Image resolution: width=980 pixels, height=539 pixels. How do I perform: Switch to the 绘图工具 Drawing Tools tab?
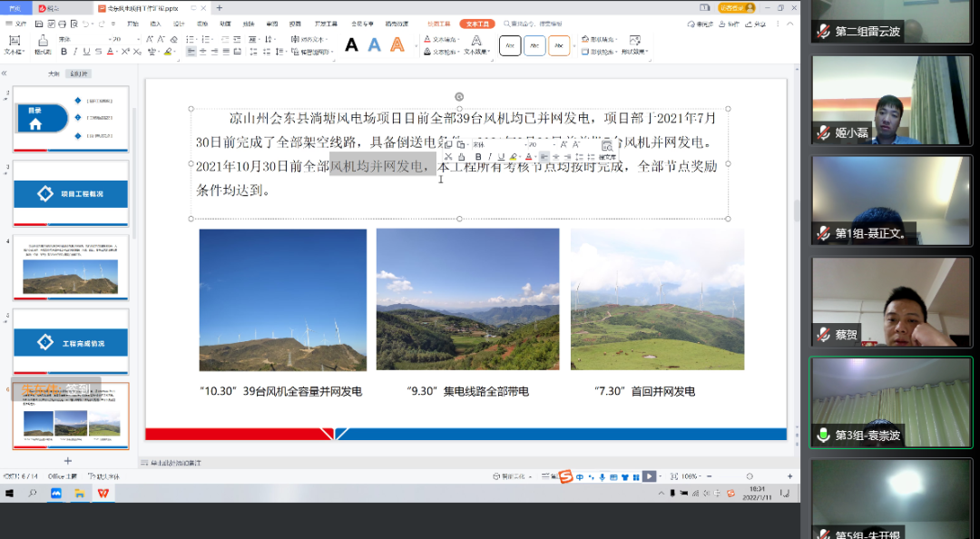439,24
